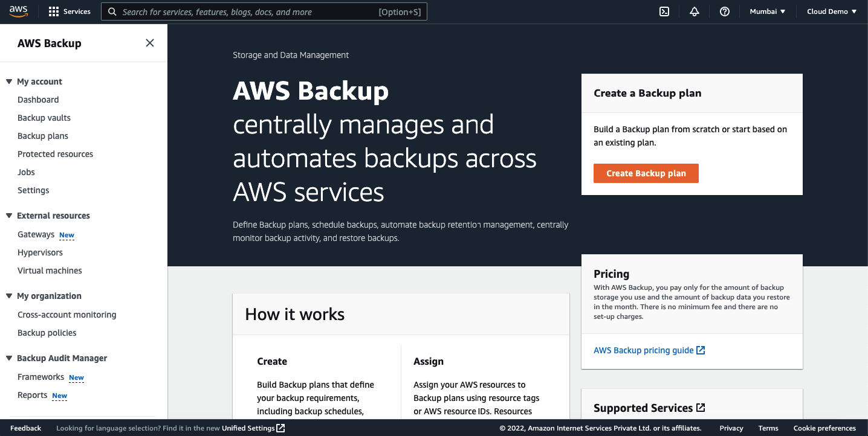Open the Mumbai region dropdown
The width and height of the screenshot is (868, 436).
pyautogui.click(x=768, y=11)
